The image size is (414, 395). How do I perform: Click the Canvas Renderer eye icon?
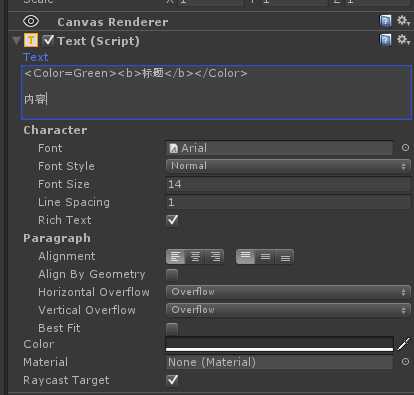pyautogui.click(x=31, y=22)
